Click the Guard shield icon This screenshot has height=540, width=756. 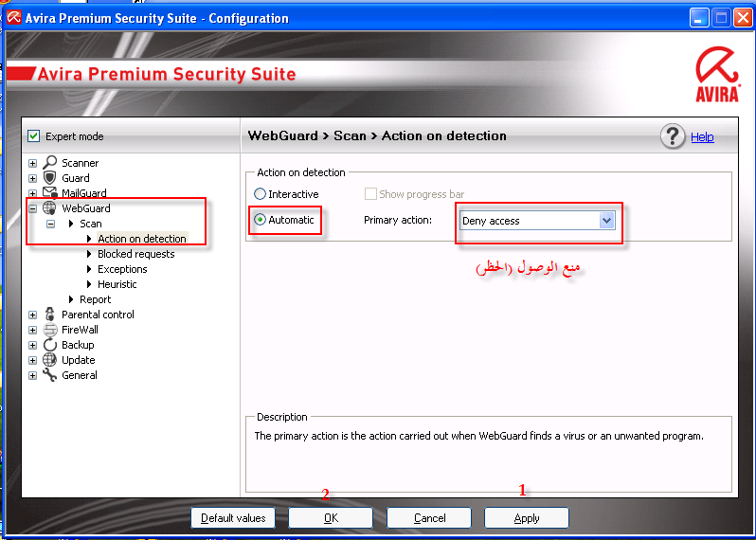(49, 178)
